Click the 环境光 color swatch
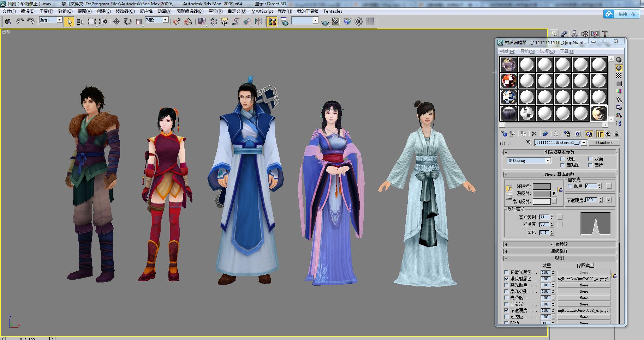Viewport: 644px width, 340px height. pos(542,186)
